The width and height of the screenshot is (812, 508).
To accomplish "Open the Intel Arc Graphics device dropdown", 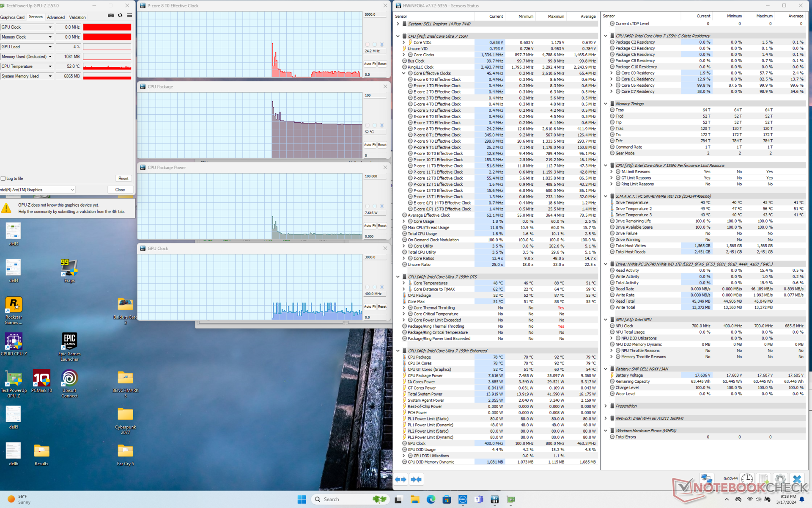I will [72, 190].
